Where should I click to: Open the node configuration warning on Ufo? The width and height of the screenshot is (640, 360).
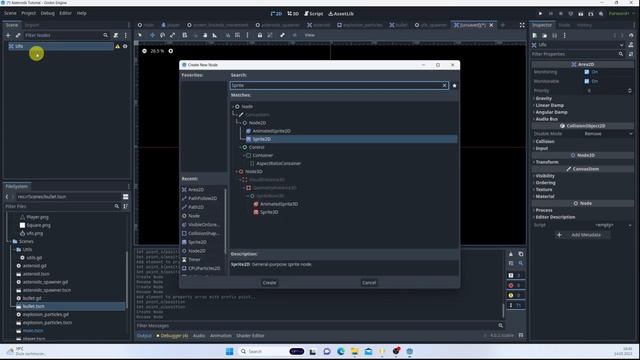tap(118, 47)
